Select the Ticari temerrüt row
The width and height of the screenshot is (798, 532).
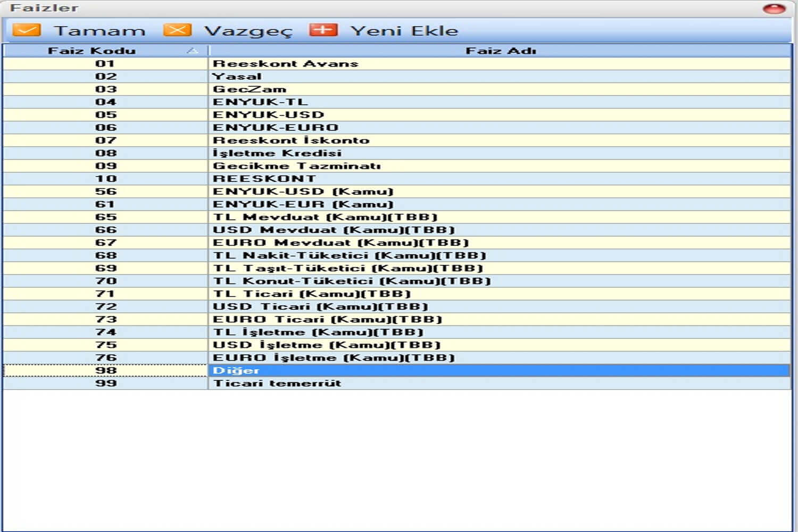(277, 383)
